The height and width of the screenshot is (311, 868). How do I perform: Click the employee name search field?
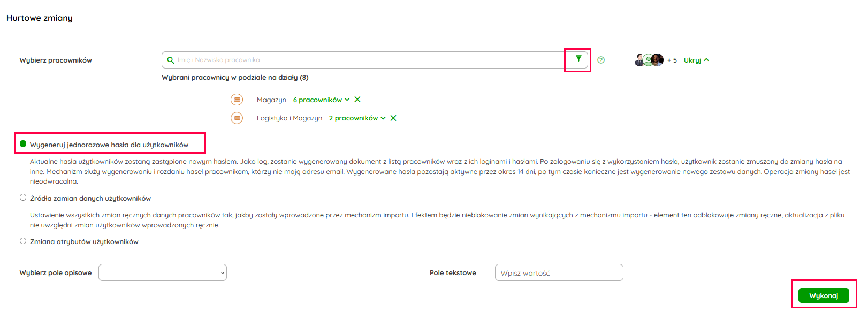[369, 60]
